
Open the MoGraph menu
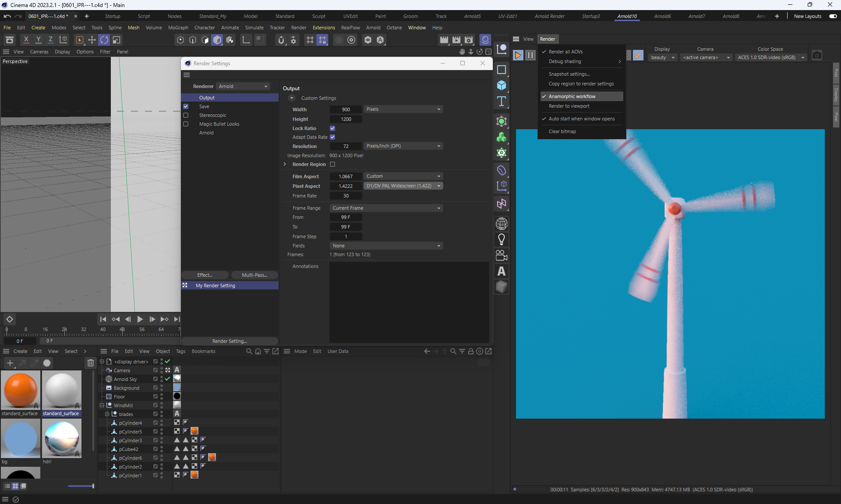tap(178, 28)
